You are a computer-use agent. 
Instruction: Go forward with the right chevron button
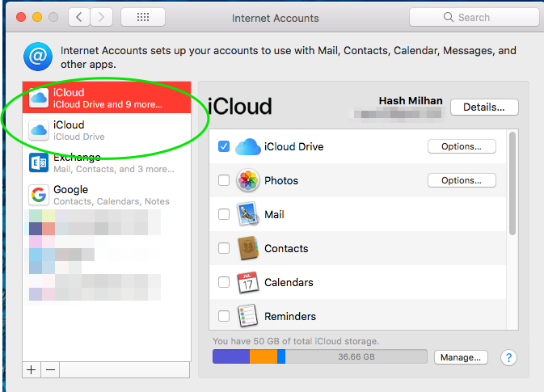point(101,17)
